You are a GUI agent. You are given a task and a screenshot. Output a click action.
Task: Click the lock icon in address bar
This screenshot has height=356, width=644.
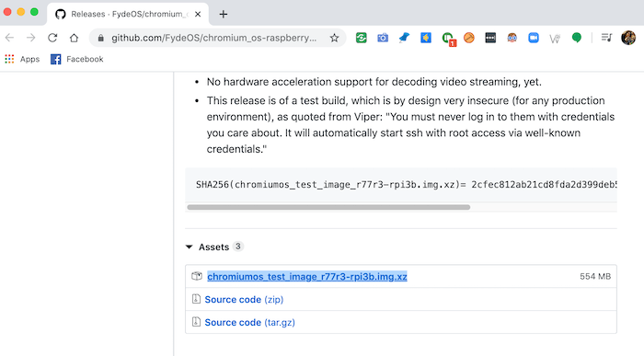coord(100,38)
